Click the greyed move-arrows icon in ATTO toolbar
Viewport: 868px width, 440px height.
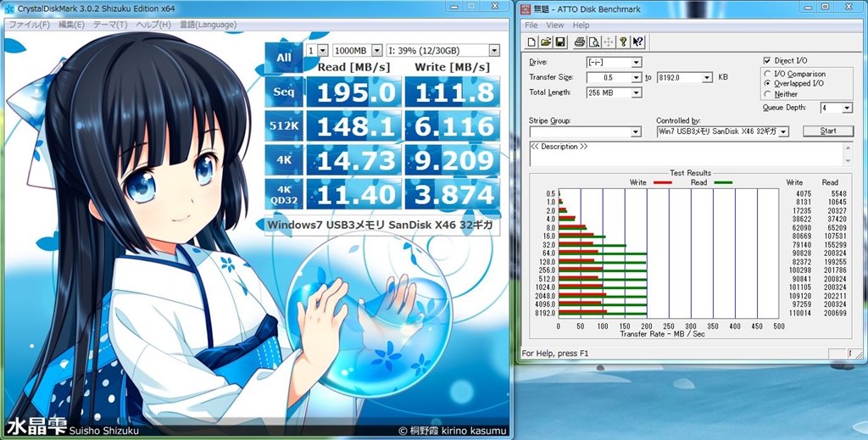609,42
